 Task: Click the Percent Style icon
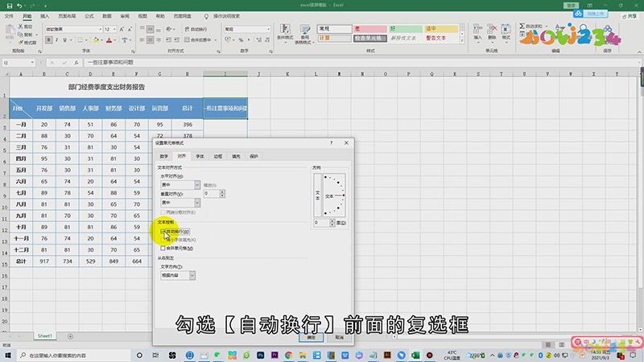tap(241, 39)
